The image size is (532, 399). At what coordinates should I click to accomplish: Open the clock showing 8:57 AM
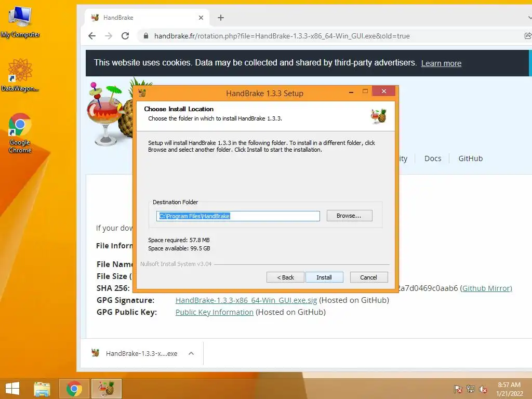pyautogui.click(x=509, y=389)
